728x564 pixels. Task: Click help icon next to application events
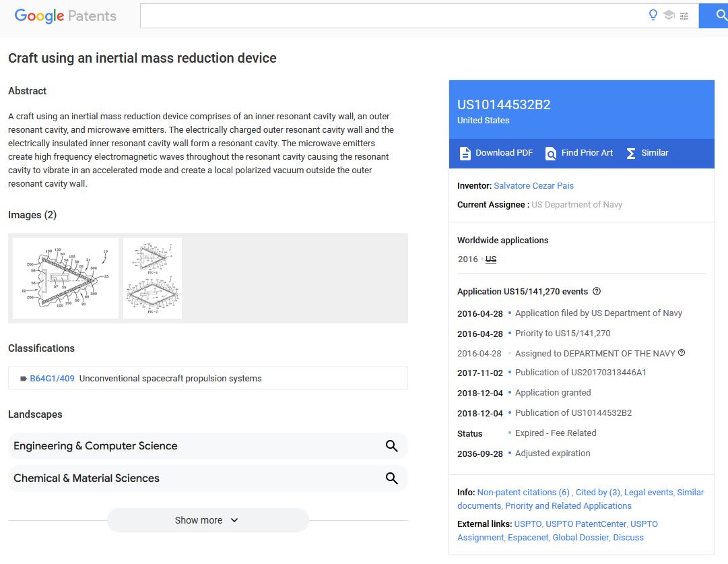pyautogui.click(x=597, y=291)
